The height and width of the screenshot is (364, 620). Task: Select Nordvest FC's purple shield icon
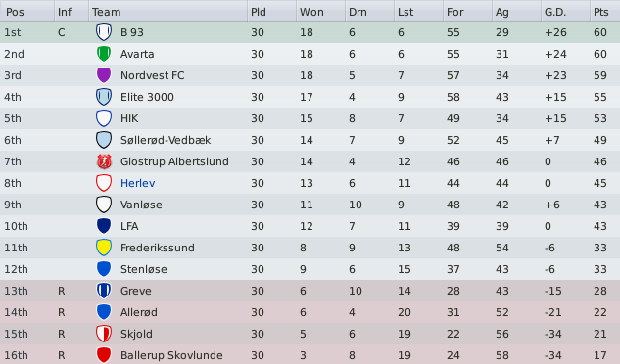pyautogui.click(x=104, y=75)
